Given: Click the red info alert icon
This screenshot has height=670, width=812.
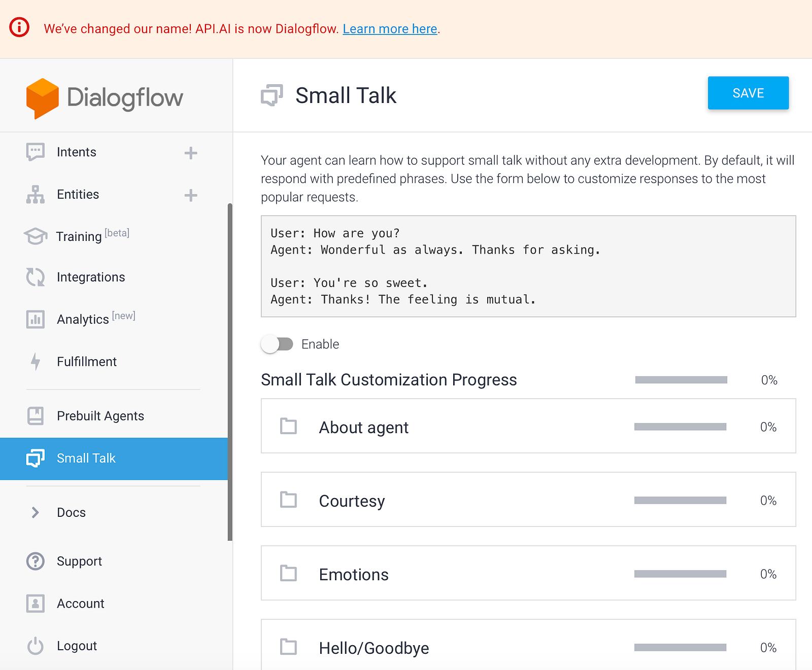Looking at the screenshot, I should 20,27.
